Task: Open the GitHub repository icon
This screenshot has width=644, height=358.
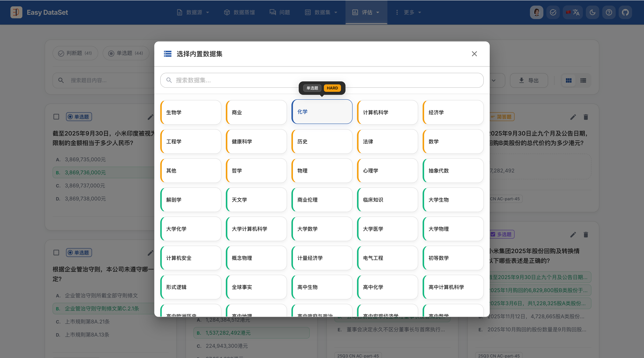Action: pyautogui.click(x=625, y=12)
